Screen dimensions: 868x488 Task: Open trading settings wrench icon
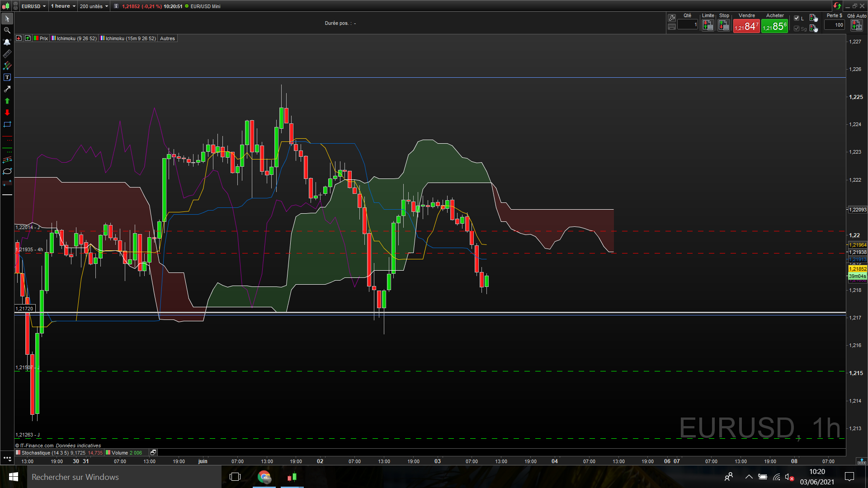coord(672,18)
